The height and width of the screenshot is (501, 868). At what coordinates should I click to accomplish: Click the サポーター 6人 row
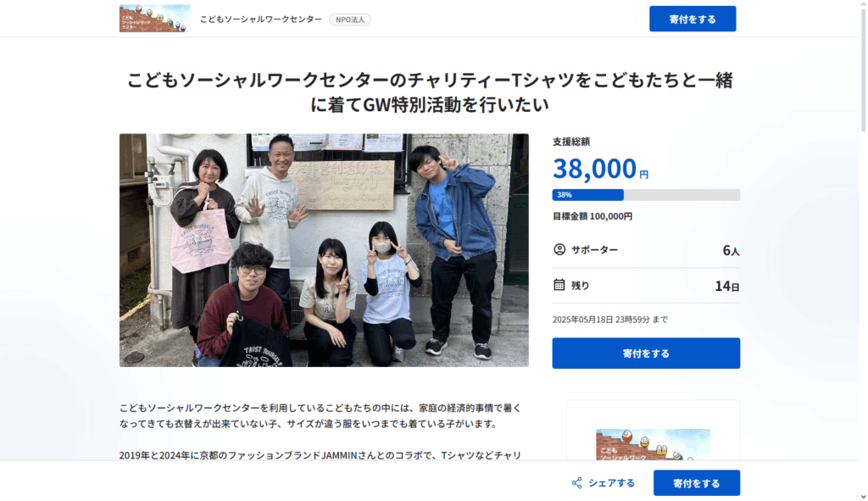click(x=646, y=250)
